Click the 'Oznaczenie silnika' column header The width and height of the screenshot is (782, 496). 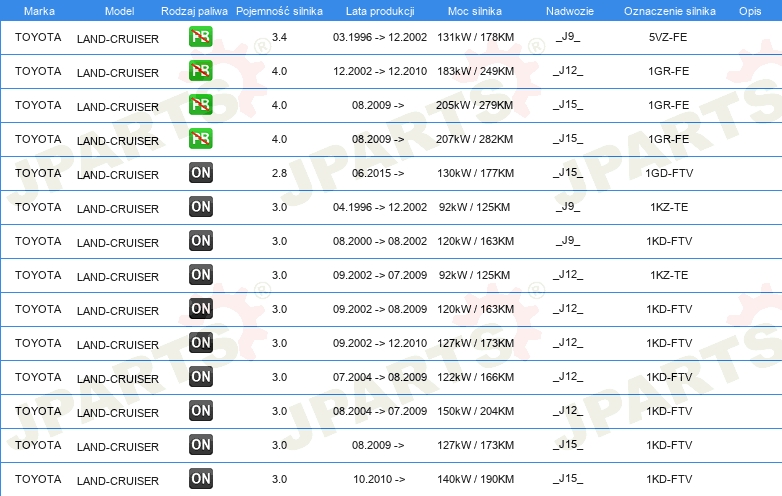[669, 10]
